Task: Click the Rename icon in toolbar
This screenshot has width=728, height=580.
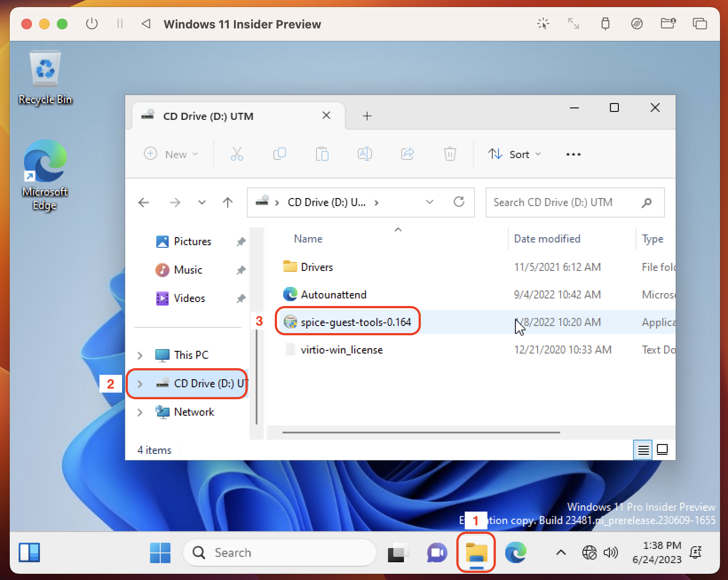Action: pos(365,154)
